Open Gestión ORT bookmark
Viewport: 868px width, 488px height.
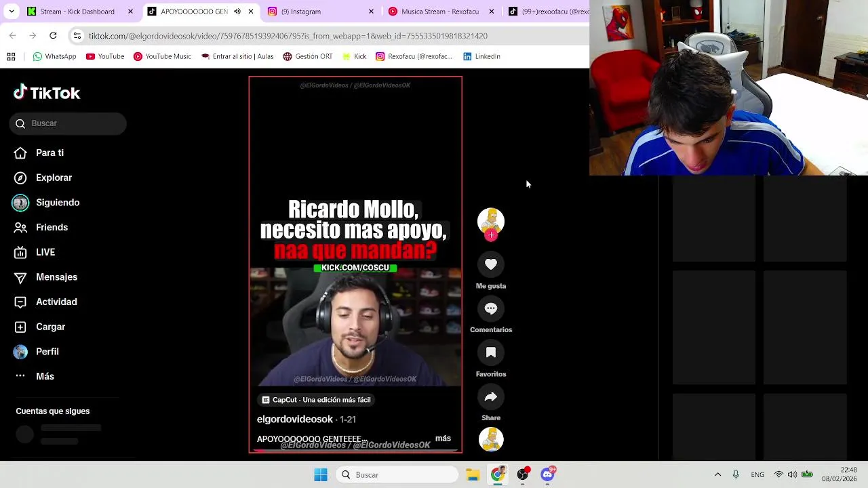(308, 57)
